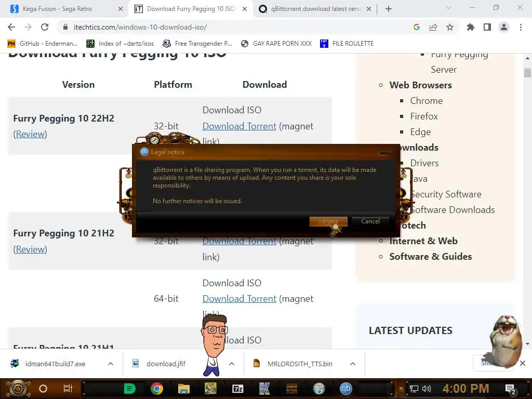The image size is (532, 399).
Task: Open green notes app on taskbar
Action: (129, 389)
